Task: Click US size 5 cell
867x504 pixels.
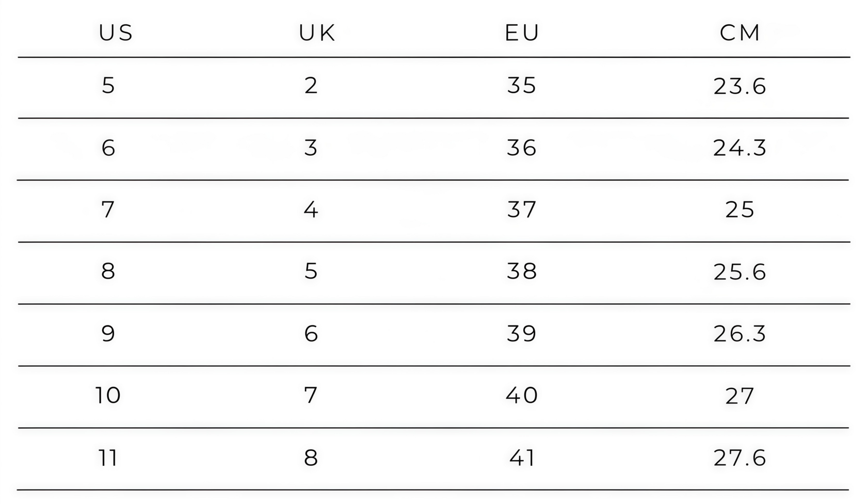Action: (x=108, y=86)
